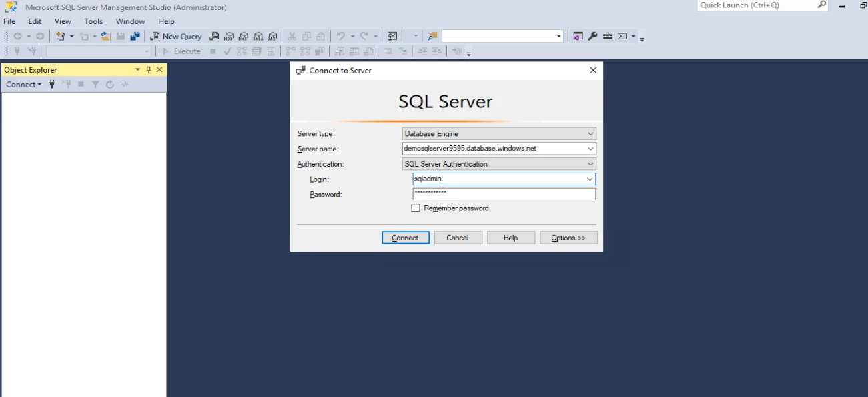Select the New DAX Query icon
Viewport: 868px width, 397px height.
(272, 36)
